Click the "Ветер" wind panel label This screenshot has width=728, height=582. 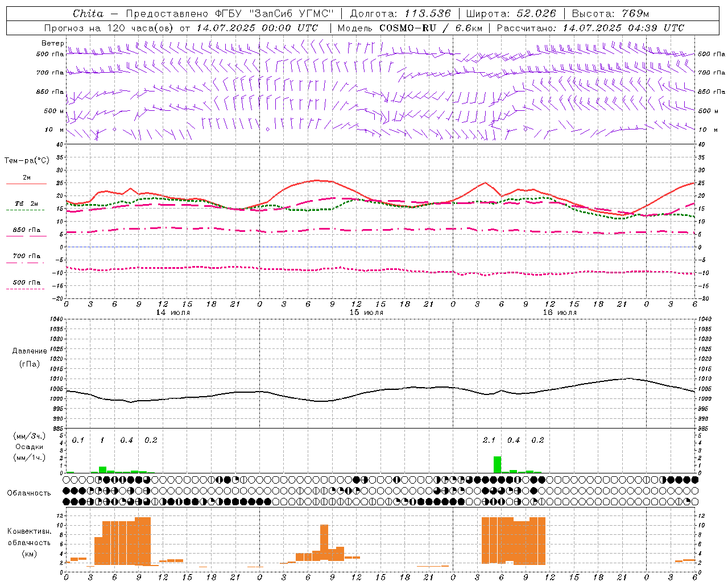[x=52, y=43]
